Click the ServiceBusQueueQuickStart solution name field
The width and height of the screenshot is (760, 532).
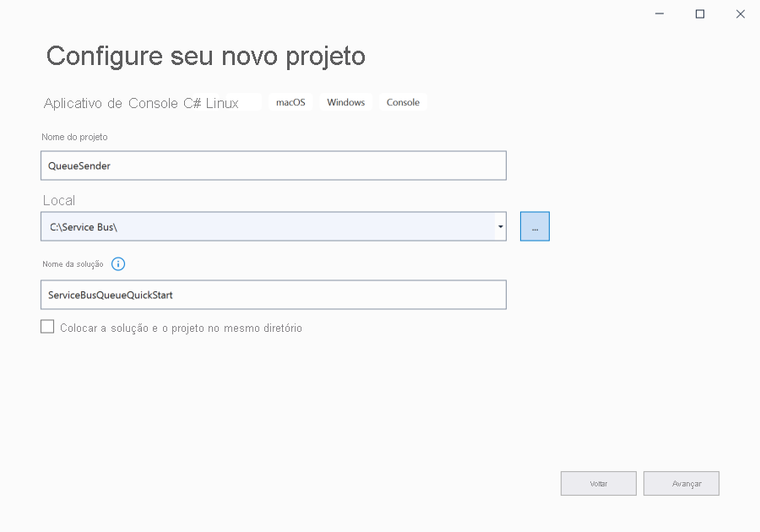(273, 294)
